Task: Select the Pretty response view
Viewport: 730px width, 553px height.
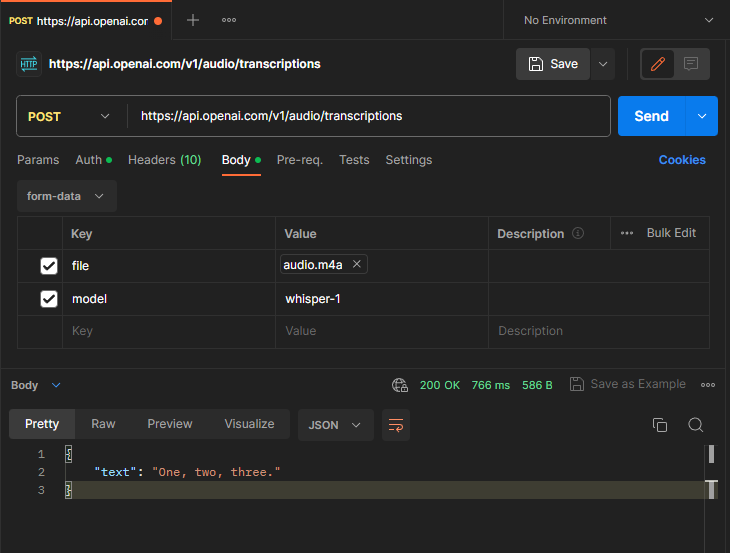Action: click(x=42, y=424)
